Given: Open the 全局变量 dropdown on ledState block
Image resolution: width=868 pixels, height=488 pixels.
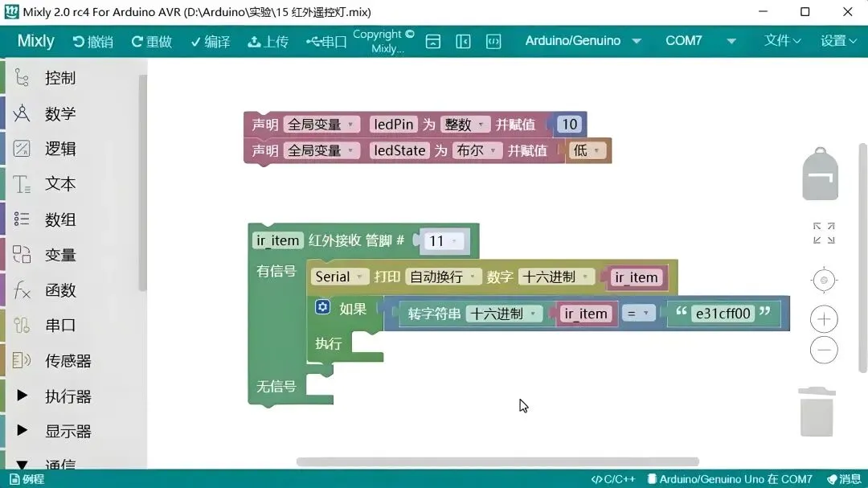Looking at the screenshot, I should coord(321,150).
